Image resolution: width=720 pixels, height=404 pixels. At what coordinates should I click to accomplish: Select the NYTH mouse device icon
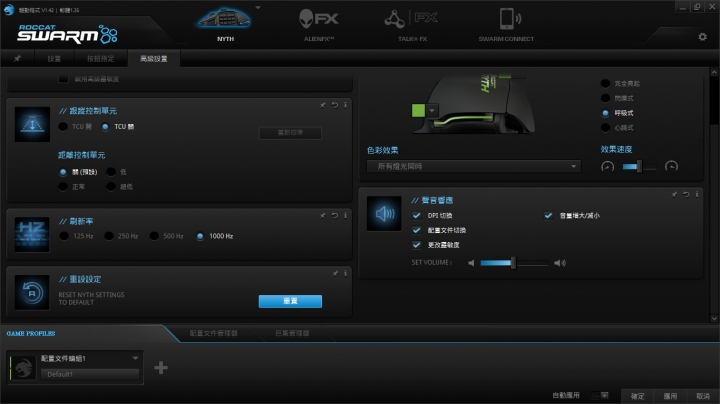click(224, 19)
